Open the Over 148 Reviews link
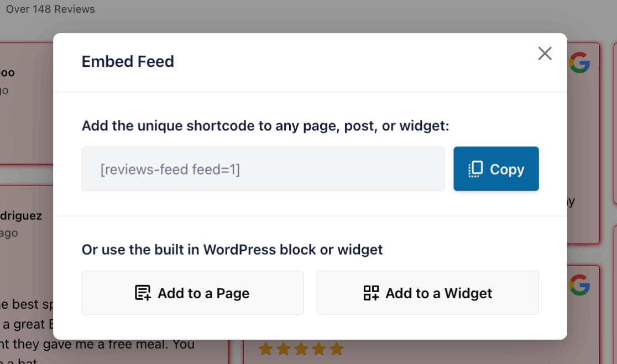This screenshot has height=364, width=617. (x=50, y=9)
